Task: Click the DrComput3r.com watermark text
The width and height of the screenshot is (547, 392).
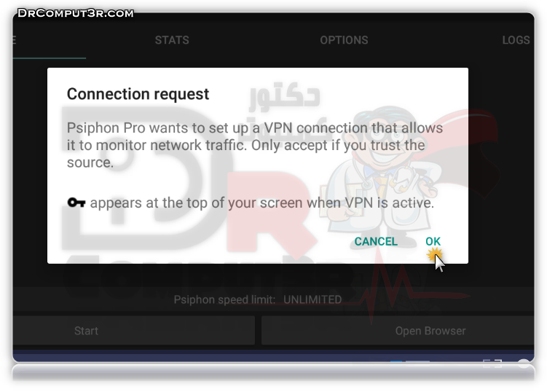Action: pos(76,13)
